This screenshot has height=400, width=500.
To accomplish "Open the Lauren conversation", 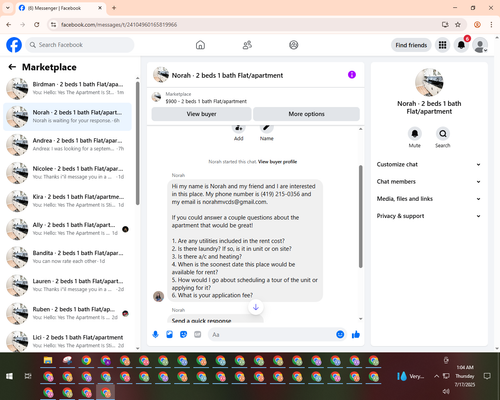I will tap(68, 285).
